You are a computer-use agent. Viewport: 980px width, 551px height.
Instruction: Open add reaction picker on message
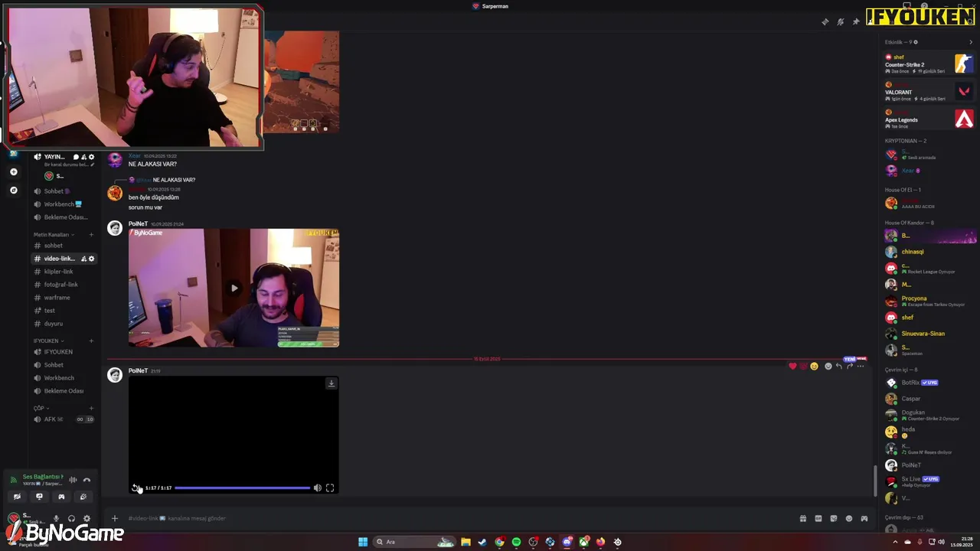(x=828, y=367)
